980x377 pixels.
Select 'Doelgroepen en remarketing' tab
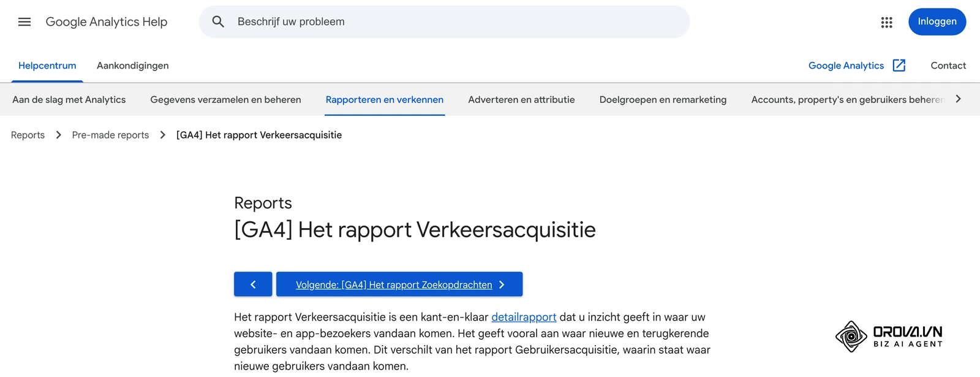663,99
